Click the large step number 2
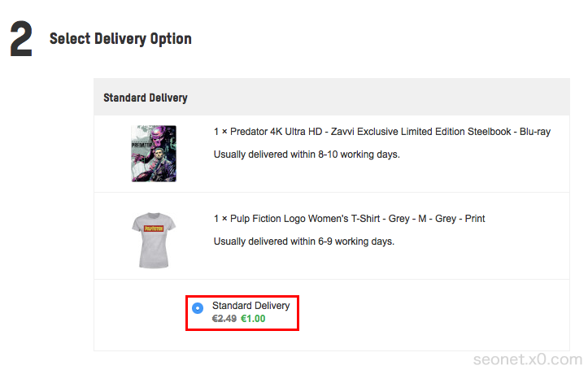Screen dimensions: 588x370 click(x=21, y=39)
